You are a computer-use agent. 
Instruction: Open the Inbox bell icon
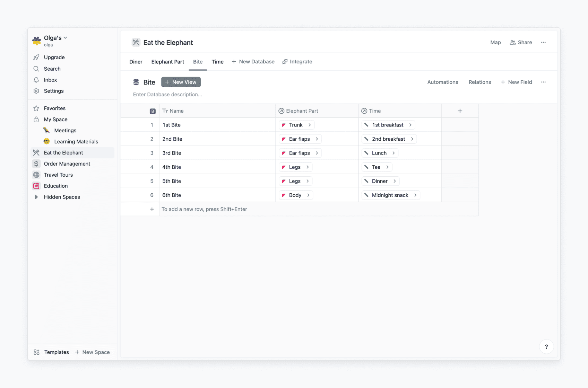point(36,80)
